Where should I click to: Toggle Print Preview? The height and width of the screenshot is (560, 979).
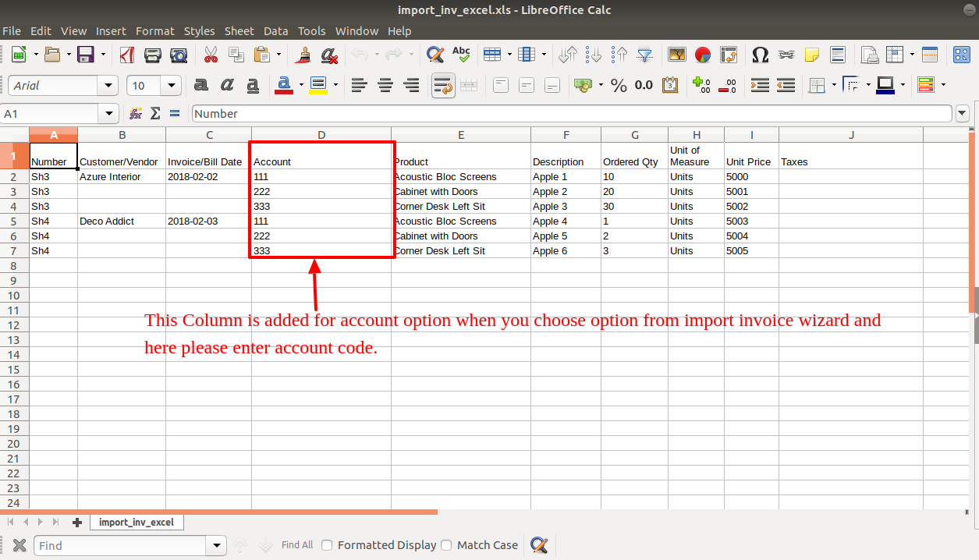coord(179,55)
